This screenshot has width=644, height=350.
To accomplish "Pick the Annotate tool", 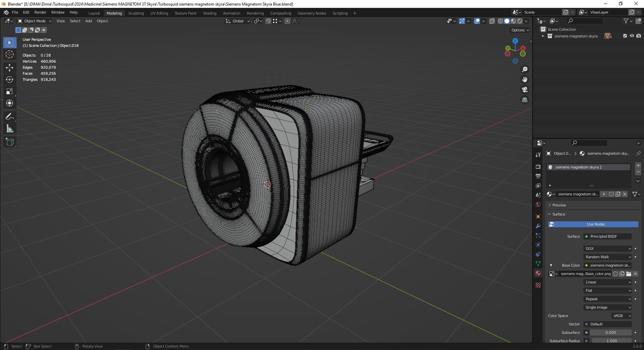I will click(9, 117).
